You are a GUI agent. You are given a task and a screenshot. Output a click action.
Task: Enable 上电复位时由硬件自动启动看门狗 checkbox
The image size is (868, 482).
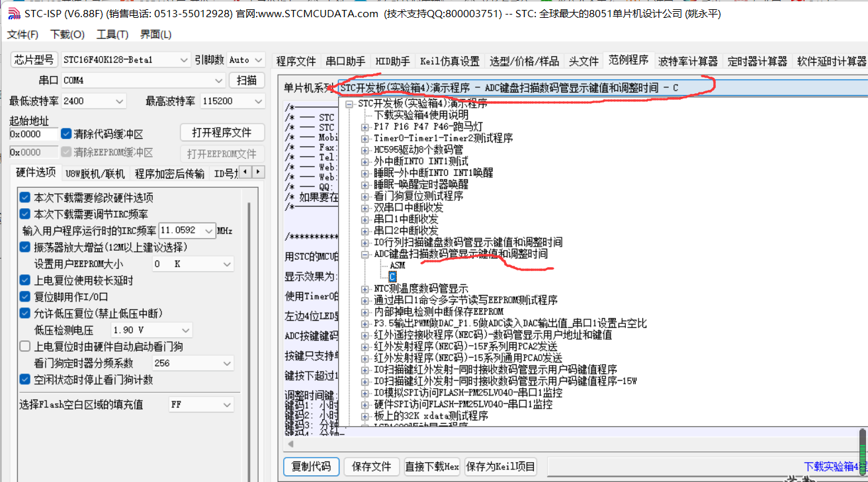click(24, 346)
